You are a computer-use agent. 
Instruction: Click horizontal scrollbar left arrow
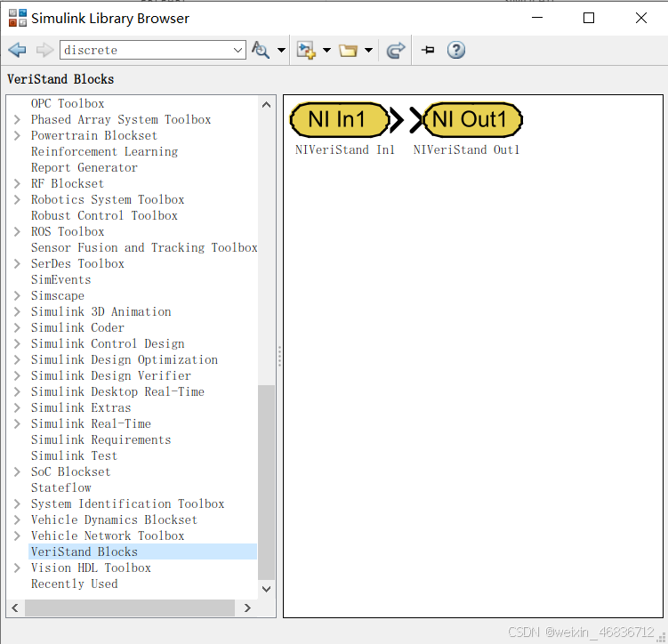[x=15, y=608]
